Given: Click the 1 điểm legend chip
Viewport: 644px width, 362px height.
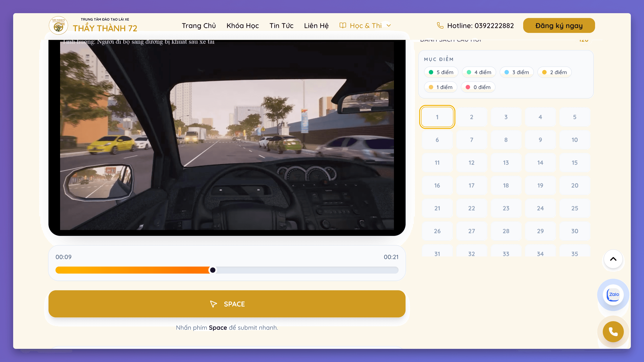Looking at the screenshot, I should pyautogui.click(x=440, y=87).
